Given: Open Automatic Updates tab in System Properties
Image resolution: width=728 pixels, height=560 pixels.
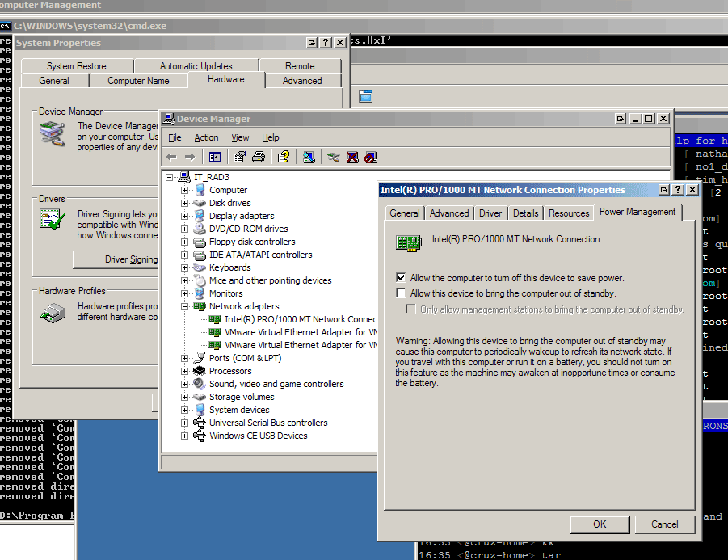Looking at the screenshot, I should point(196,66).
